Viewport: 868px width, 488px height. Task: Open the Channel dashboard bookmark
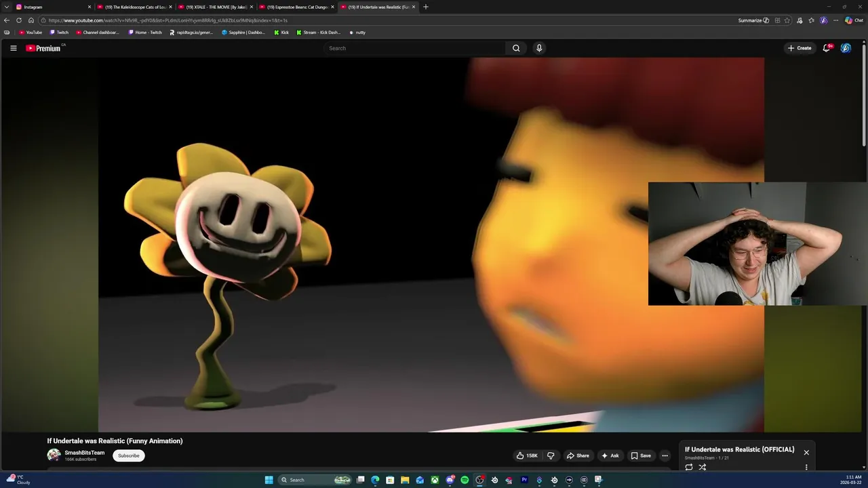[98, 33]
